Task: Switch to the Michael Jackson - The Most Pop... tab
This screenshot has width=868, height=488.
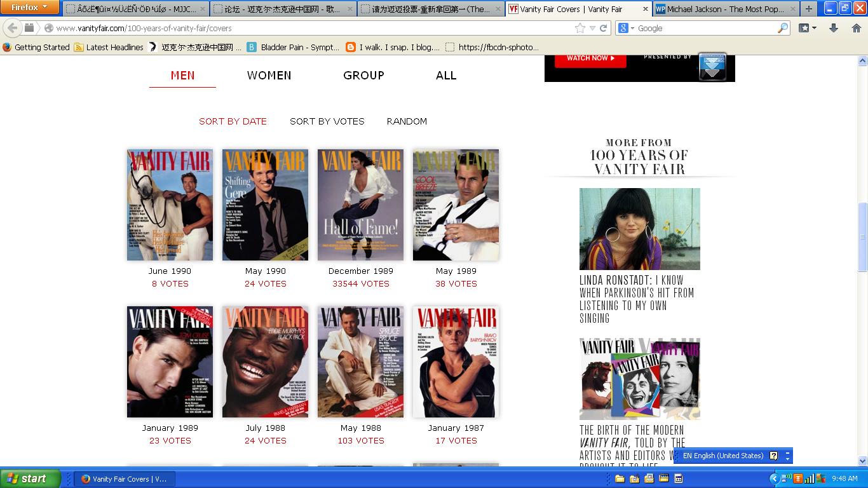Action: 725,9
